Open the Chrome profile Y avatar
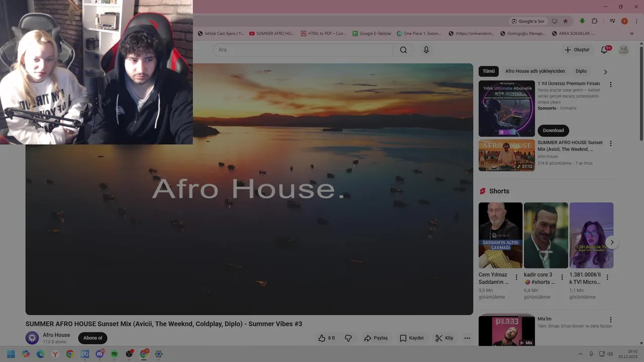The height and width of the screenshot is (362, 644). 624,21
